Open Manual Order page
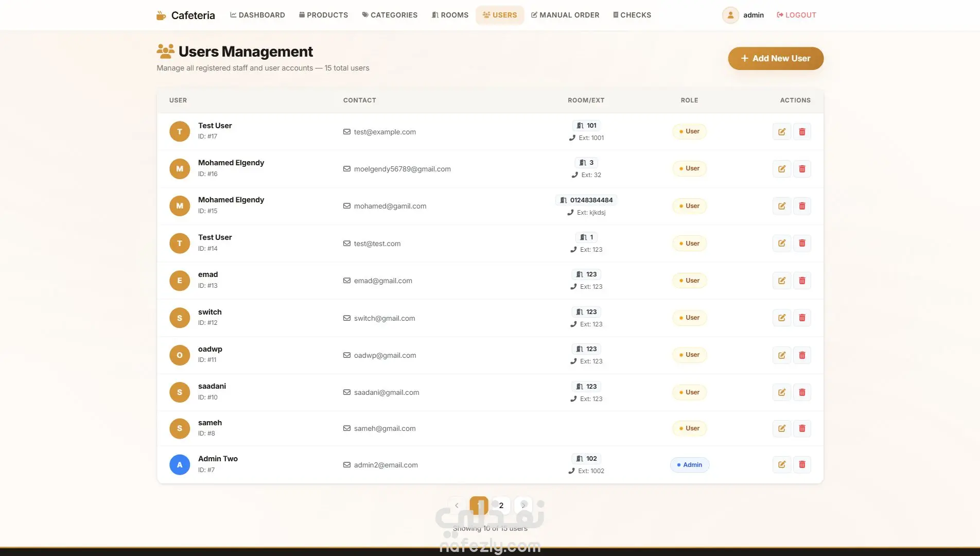 point(565,15)
